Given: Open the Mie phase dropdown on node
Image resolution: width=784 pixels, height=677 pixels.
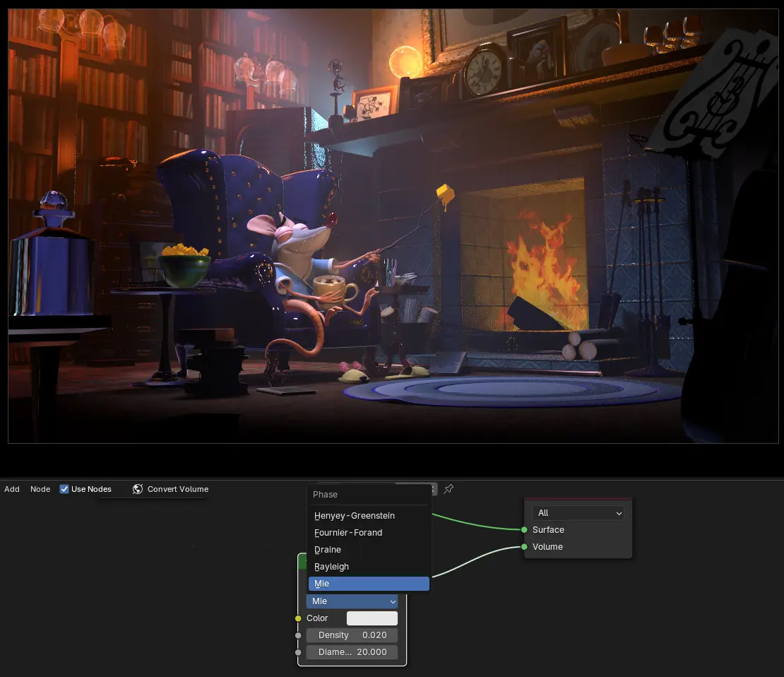Looking at the screenshot, I should 352,601.
